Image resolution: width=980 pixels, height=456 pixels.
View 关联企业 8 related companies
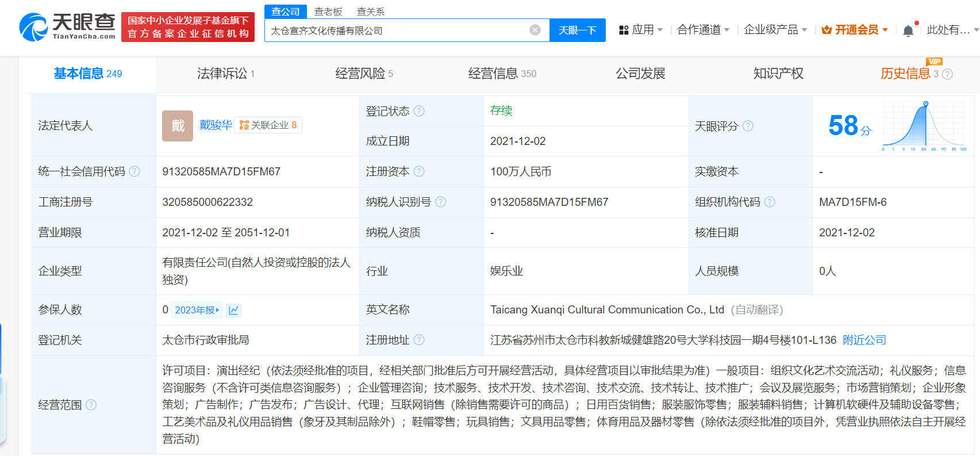(x=268, y=125)
